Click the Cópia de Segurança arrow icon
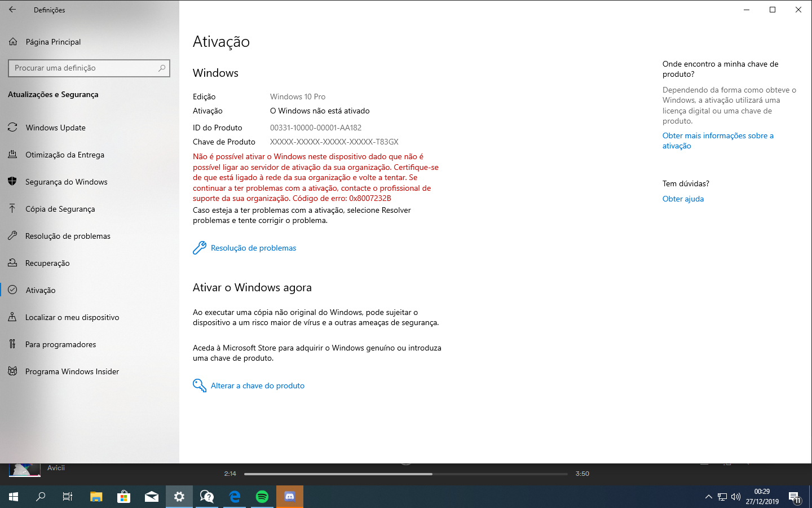Screen dimensions: 812x508 point(12,209)
